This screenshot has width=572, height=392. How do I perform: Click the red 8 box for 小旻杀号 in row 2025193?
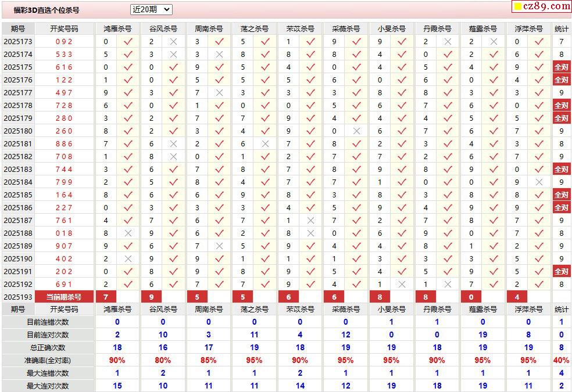coord(380,297)
